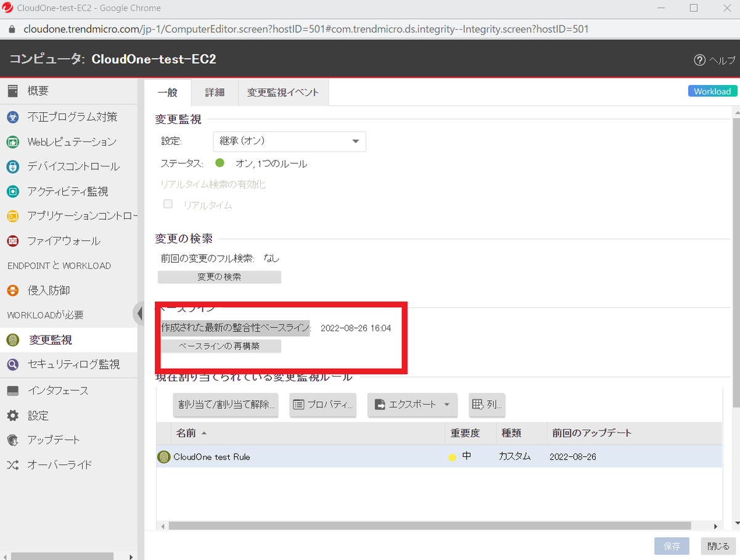Switch to the 詳細 tab

pyautogui.click(x=215, y=92)
